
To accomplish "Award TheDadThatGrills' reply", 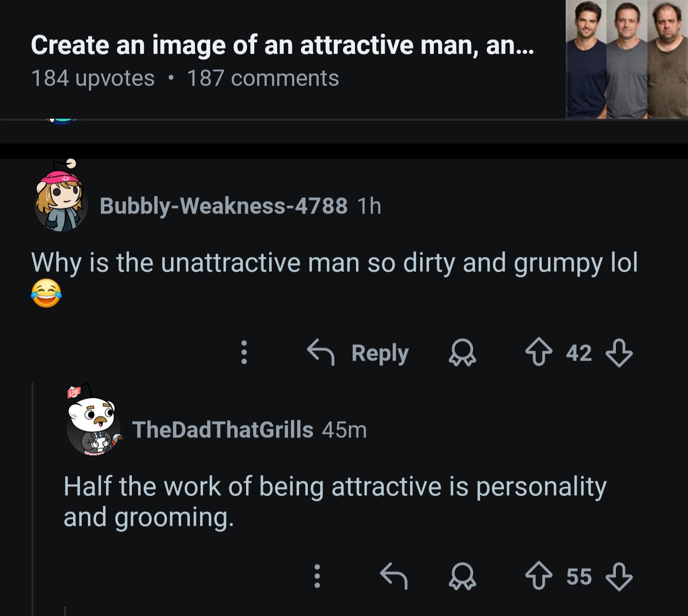I will coord(462,577).
